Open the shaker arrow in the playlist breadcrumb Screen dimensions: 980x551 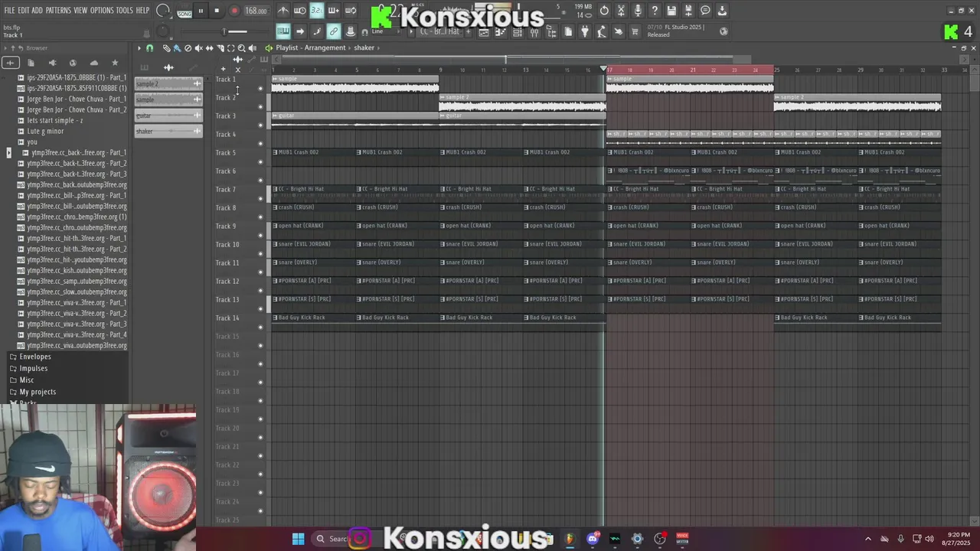point(379,48)
